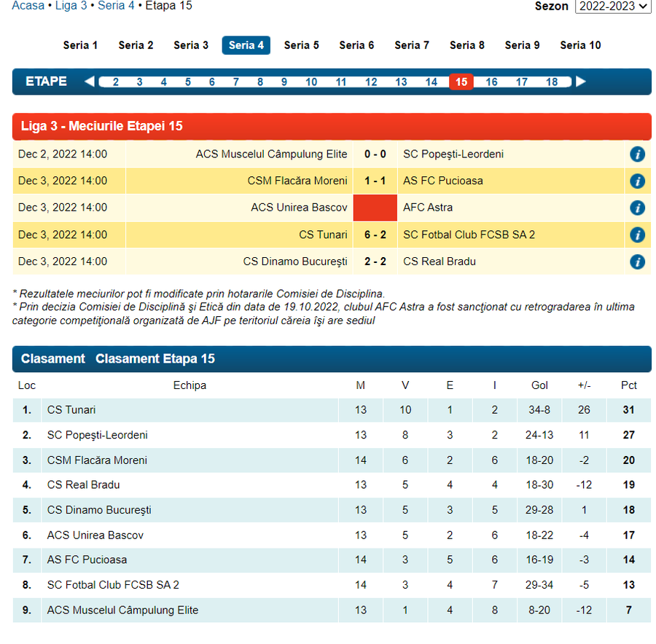Switch to the Seria 10 tab
The width and height of the screenshot is (656, 644).
pos(580,45)
